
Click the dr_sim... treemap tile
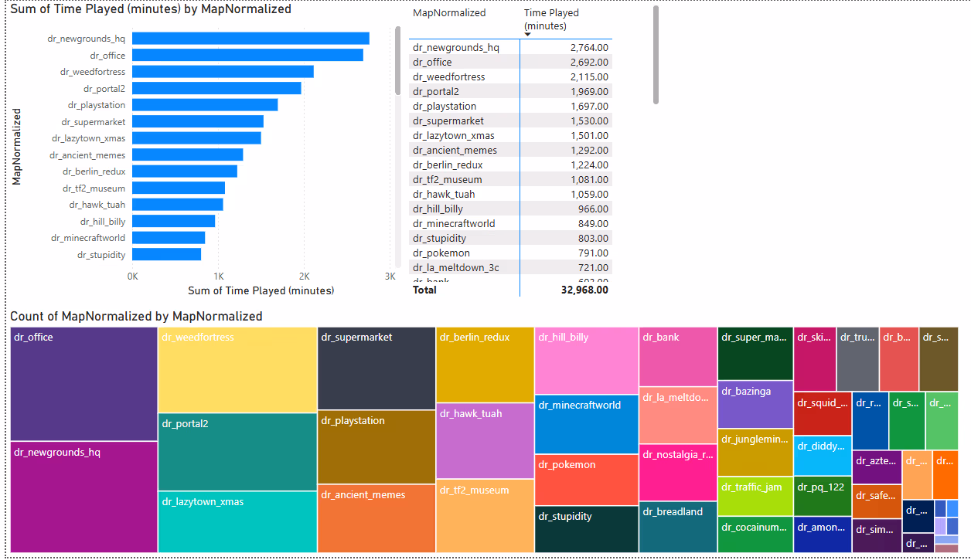click(877, 536)
